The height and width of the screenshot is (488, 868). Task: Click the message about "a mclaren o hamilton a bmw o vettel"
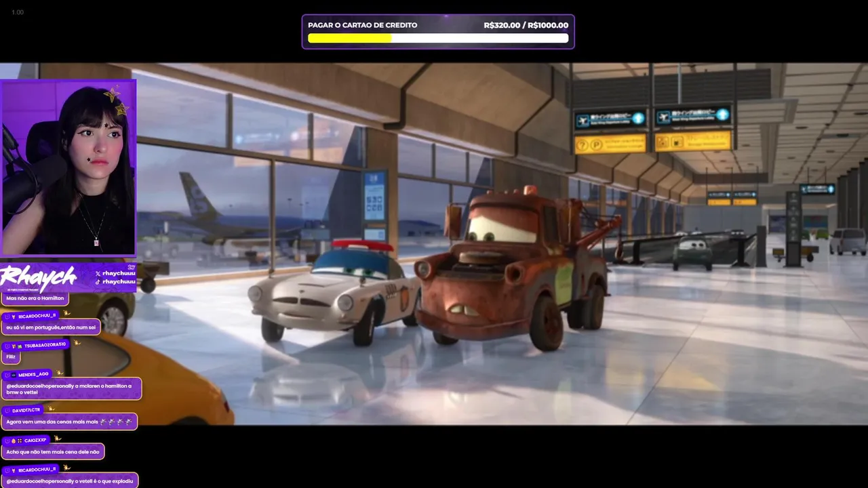tap(72, 389)
